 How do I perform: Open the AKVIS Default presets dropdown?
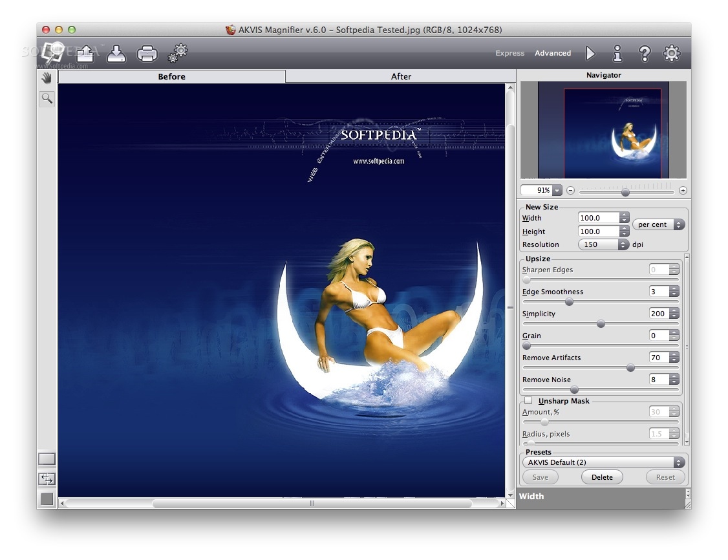click(602, 462)
